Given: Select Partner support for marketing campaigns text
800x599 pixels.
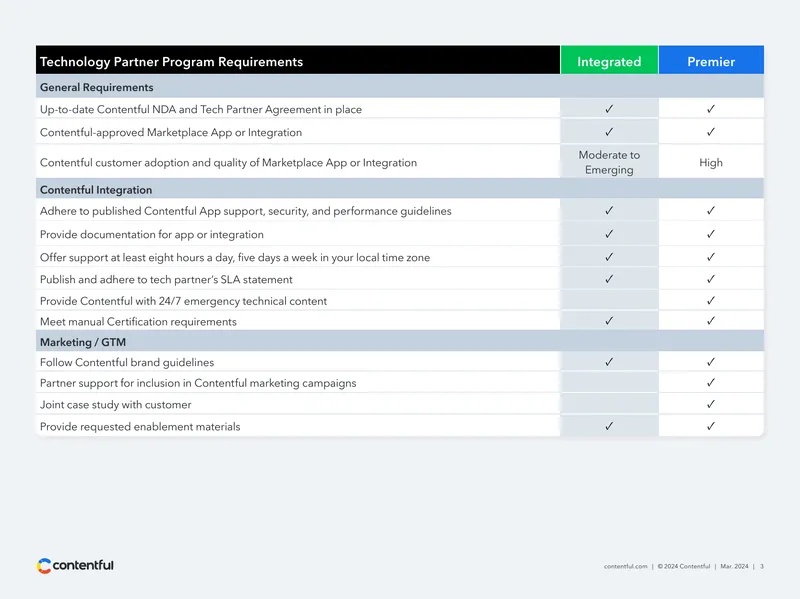Looking at the screenshot, I should (x=198, y=383).
